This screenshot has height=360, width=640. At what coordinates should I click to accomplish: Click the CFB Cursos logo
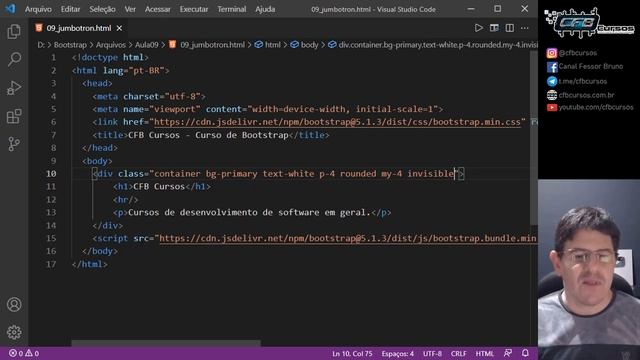click(x=589, y=23)
